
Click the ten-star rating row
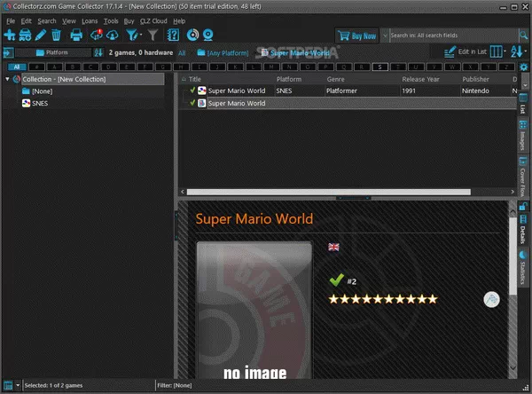pos(383,300)
